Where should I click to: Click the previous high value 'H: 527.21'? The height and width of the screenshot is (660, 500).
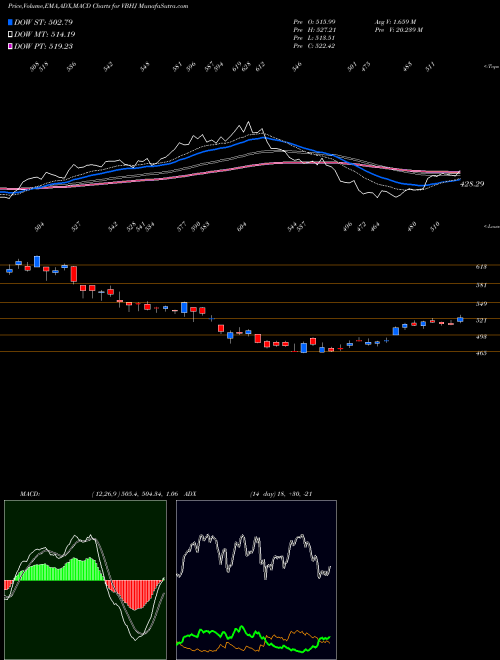click(x=323, y=30)
